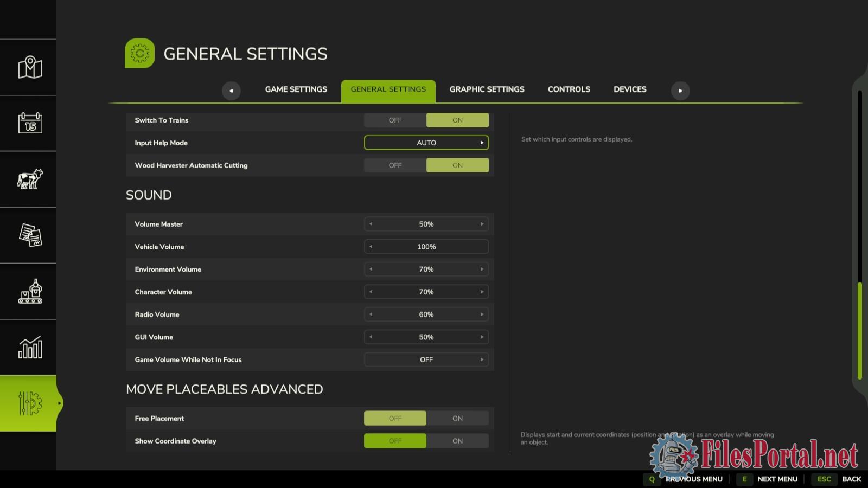Turn on Show Coordinate Overlay
This screenshot has width=868, height=488.
click(457, 441)
